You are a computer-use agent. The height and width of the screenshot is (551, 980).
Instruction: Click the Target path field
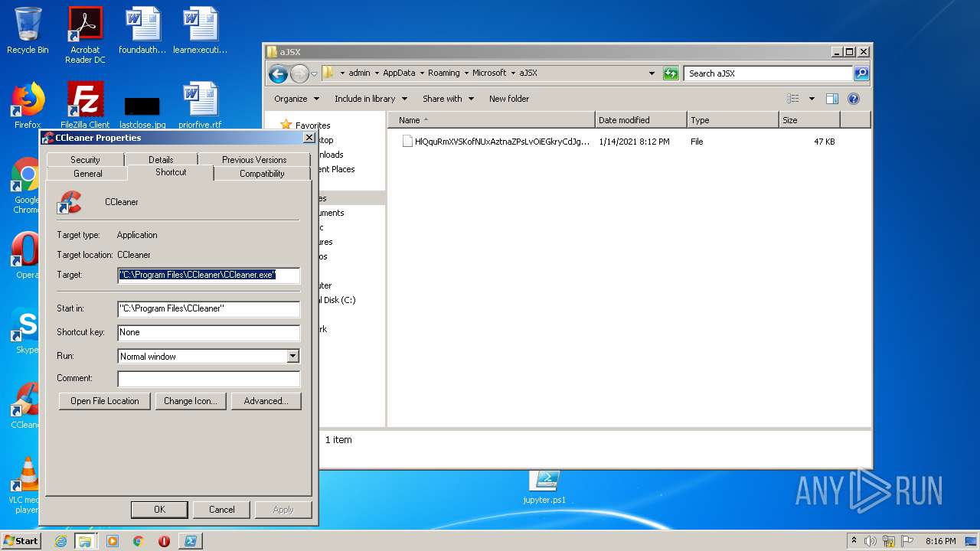coord(208,275)
